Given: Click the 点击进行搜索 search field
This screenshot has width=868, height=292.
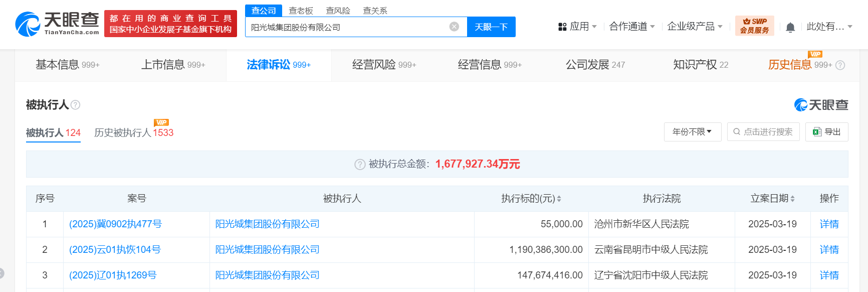Looking at the screenshot, I should 763,132.
